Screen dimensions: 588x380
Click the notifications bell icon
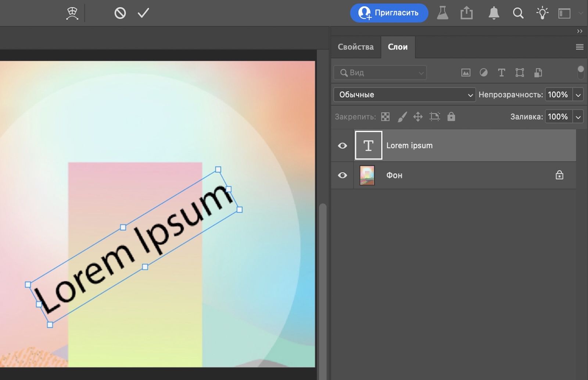[x=494, y=13]
